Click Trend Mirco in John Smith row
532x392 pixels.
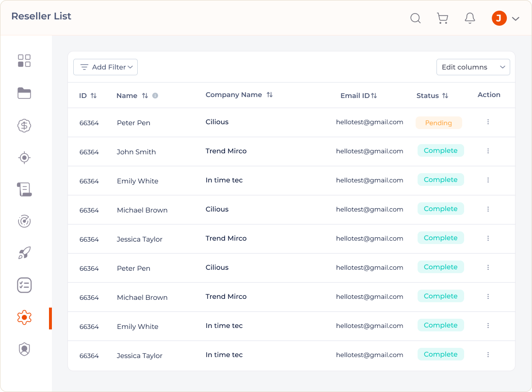coord(226,151)
